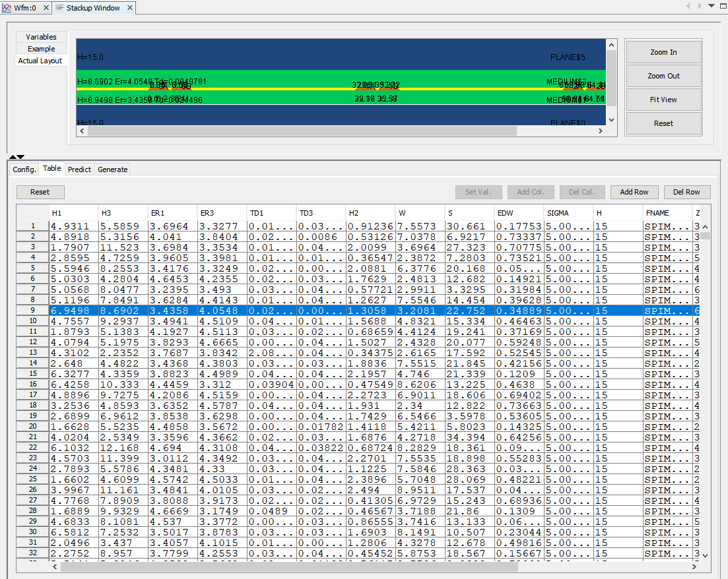728x579 pixels.
Task: Click the Wfm:0 waveform tab icon
Action: 7,8
